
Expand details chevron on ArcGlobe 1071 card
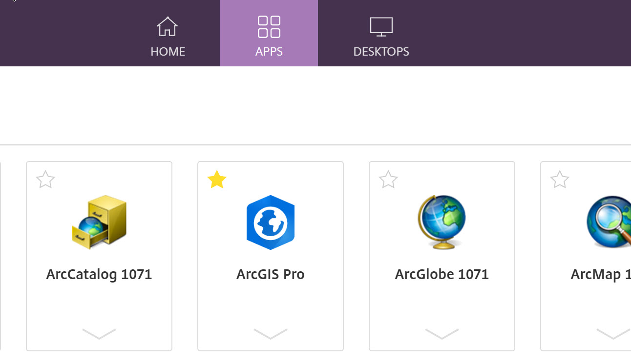click(x=442, y=334)
